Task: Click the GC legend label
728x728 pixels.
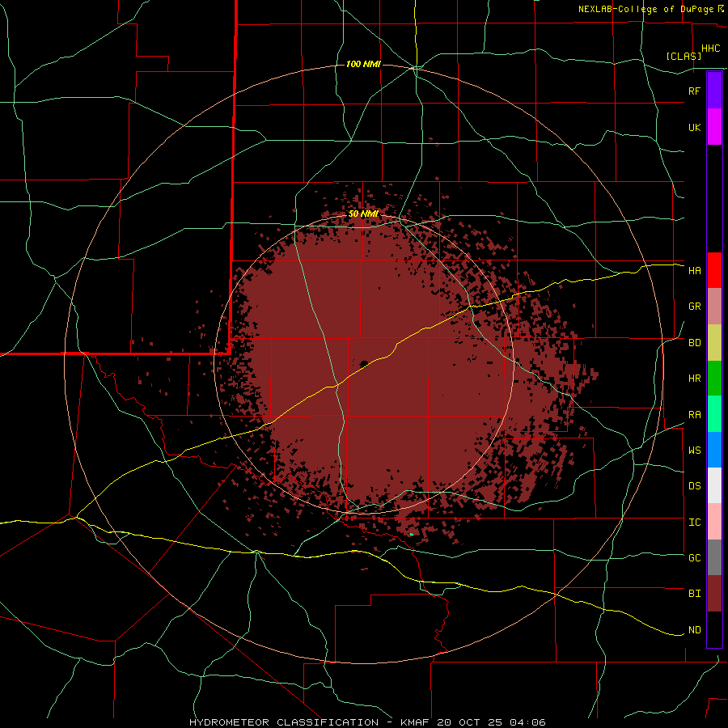Action: 695,558
